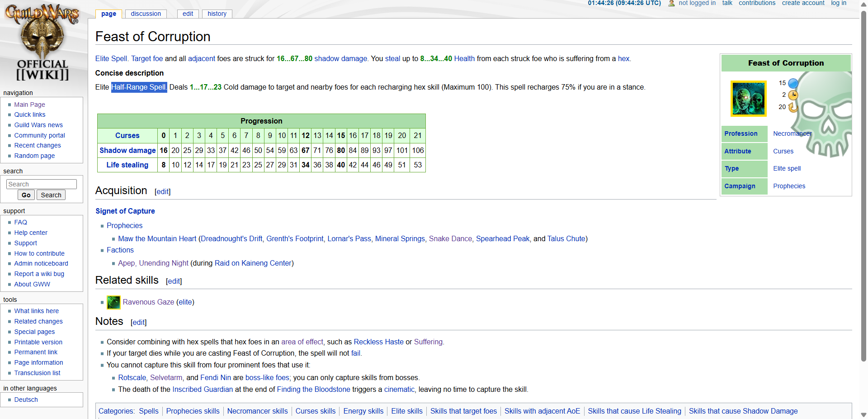
Task: Click the Go search button
Action: [26, 195]
